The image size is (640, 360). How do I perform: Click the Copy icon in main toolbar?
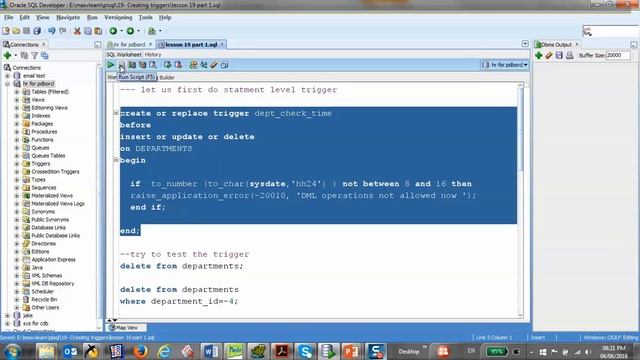click(x=88, y=31)
